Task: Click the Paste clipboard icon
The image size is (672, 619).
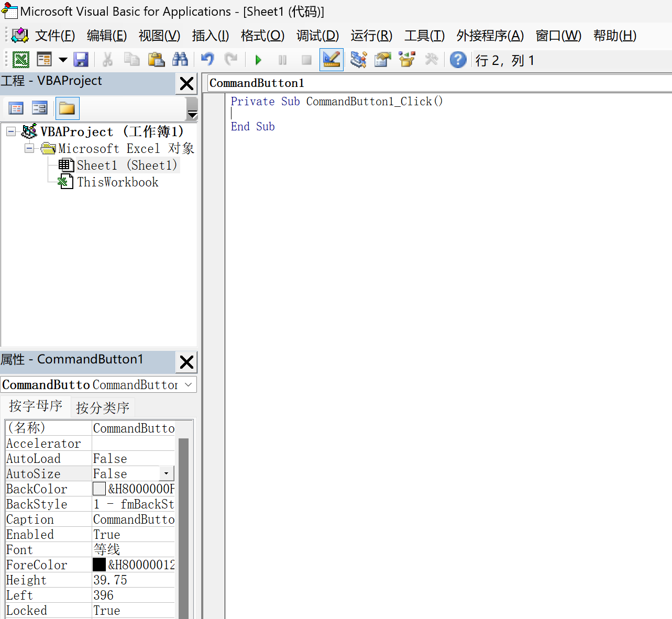Action: 156,60
